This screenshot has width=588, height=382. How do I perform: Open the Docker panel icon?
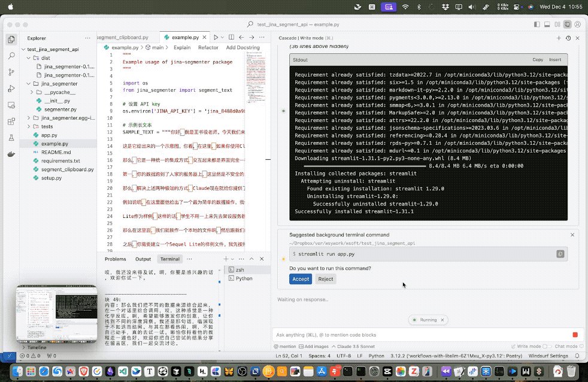11,154
